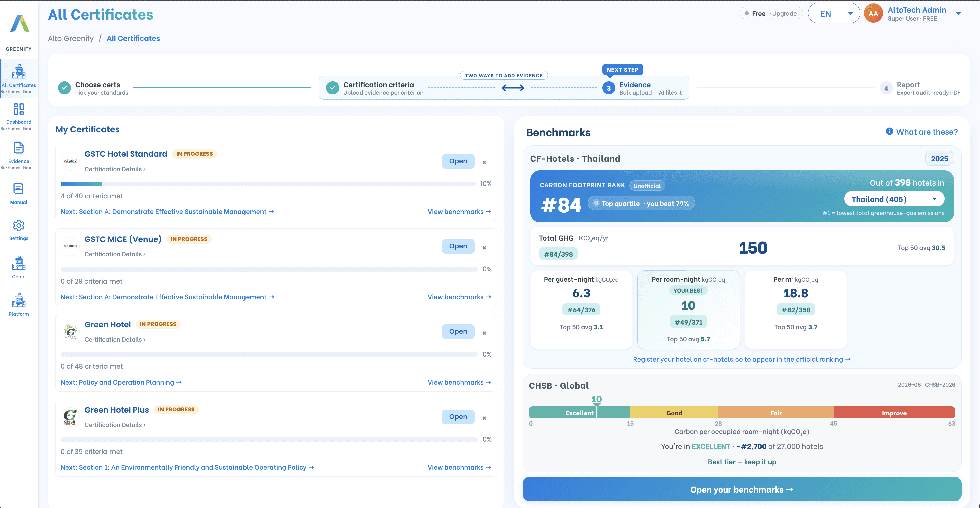Open the Dashboard sidebar icon
The width and height of the screenshot is (980, 508).
pyautogui.click(x=19, y=109)
